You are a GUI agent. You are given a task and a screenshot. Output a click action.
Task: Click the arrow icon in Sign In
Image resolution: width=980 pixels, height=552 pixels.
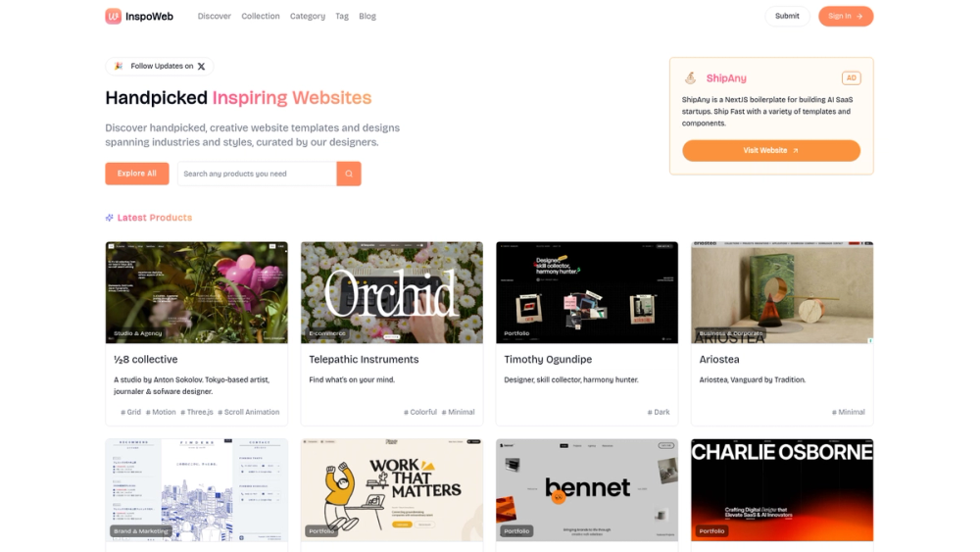(x=860, y=17)
